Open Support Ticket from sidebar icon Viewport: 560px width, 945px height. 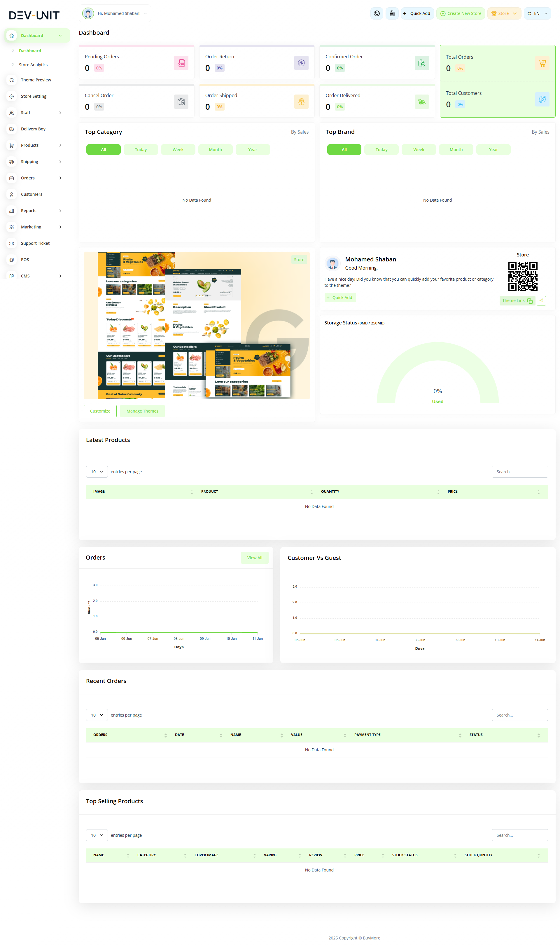[12, 243]
